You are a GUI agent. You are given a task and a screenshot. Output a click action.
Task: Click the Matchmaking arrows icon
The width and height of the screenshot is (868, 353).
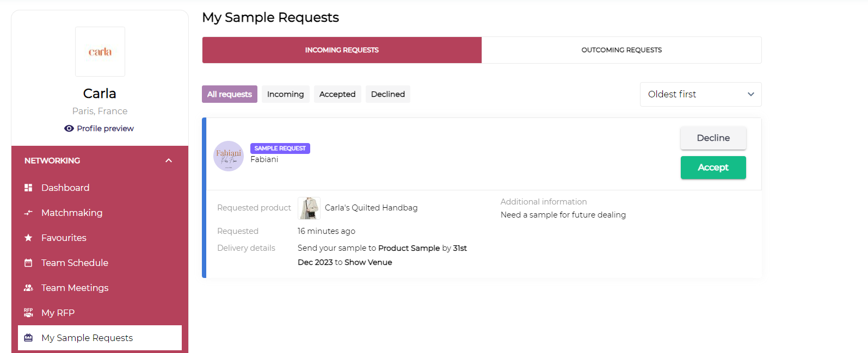coord(28,213)
